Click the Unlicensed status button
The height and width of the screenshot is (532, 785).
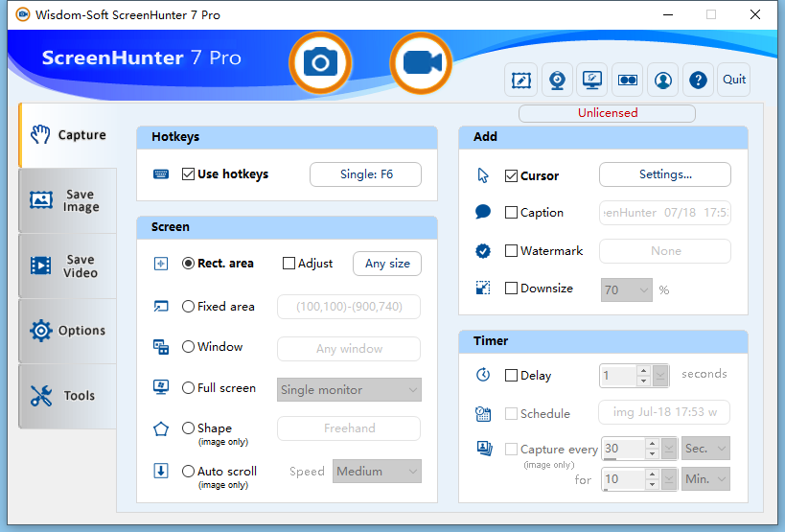point(608,113)
